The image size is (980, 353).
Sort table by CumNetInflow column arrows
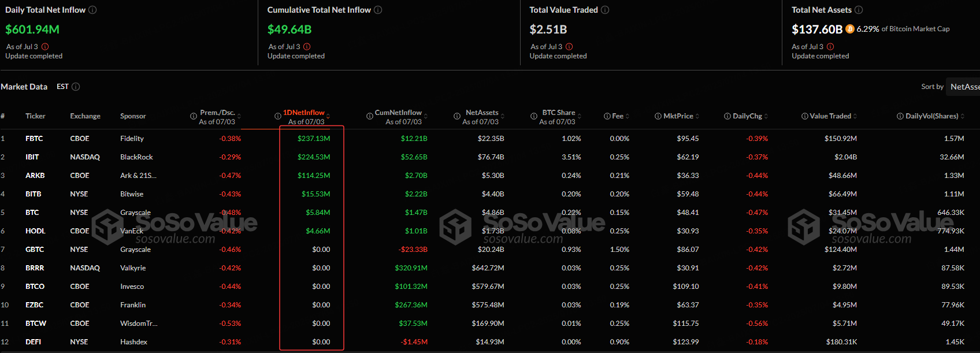coord(426,117)
